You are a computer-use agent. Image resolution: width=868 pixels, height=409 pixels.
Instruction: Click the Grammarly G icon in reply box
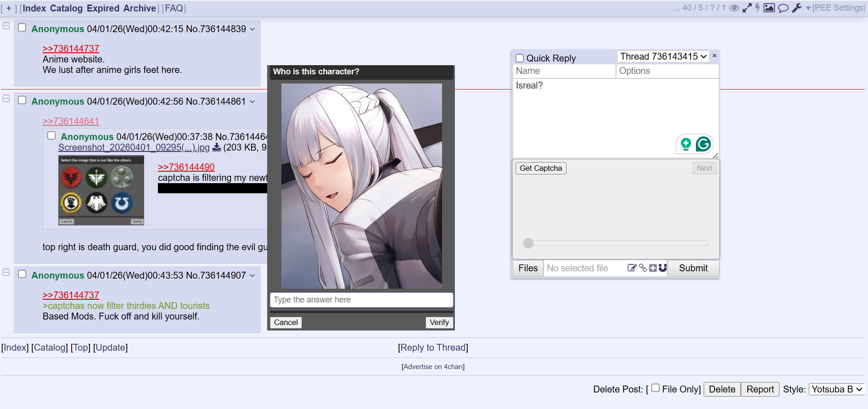point(703,144)
